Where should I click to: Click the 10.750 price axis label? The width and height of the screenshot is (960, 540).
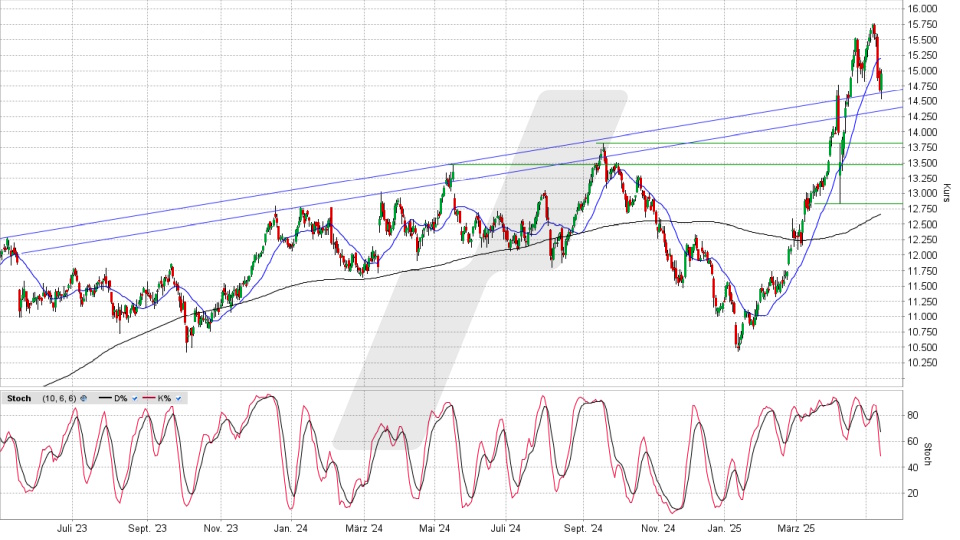pos(922,332)
